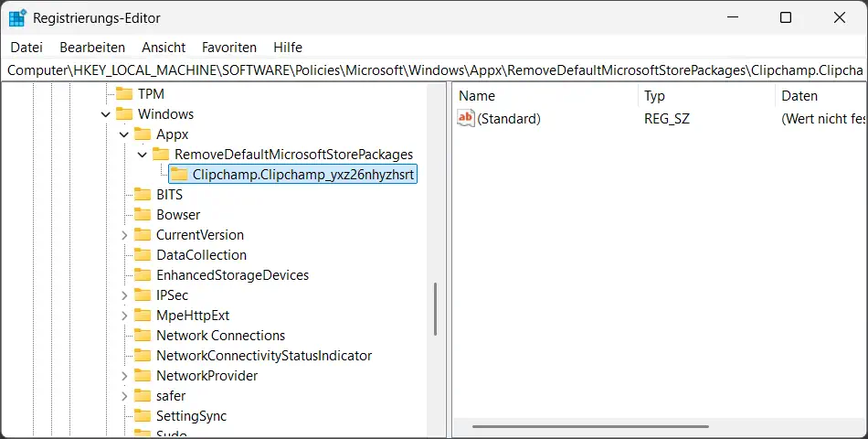Open the Favoriten menu
This screenshot has height=439, width=868.
tap(229, 47)
